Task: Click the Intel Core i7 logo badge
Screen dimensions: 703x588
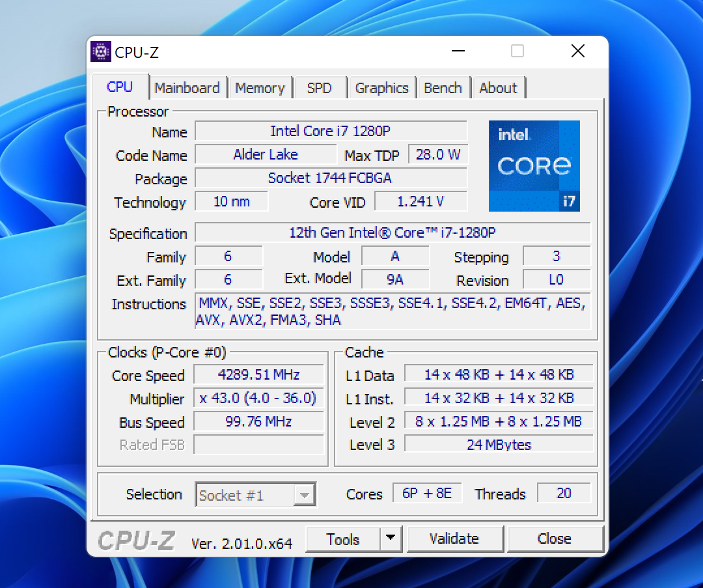Action: coord(534,166)
